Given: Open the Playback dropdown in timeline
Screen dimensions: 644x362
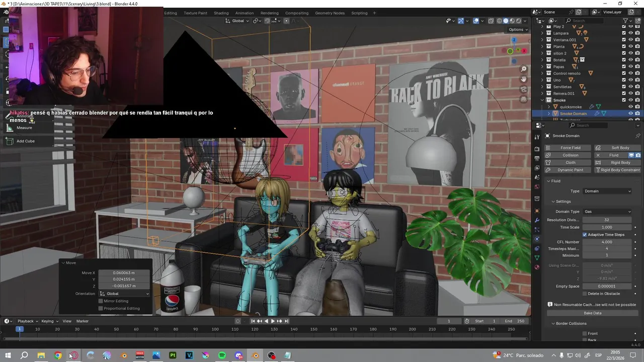Looking at the screenshot, I should point(28,321).
